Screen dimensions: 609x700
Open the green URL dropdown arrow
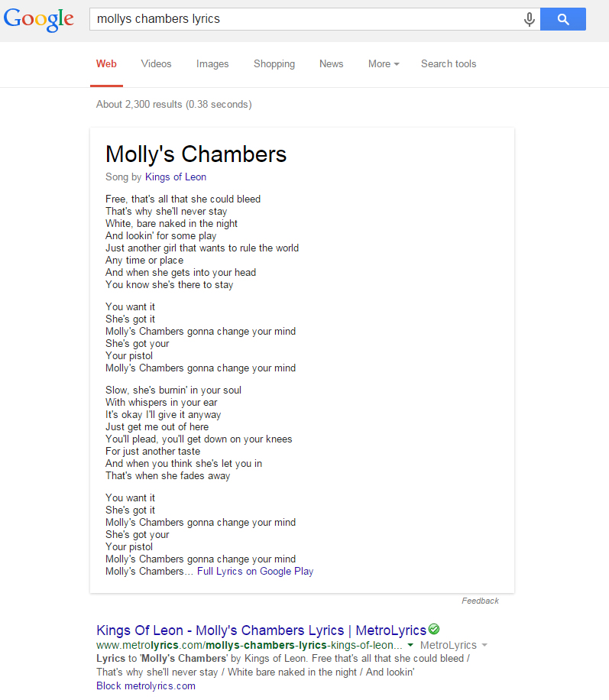(x=411, y=645)
